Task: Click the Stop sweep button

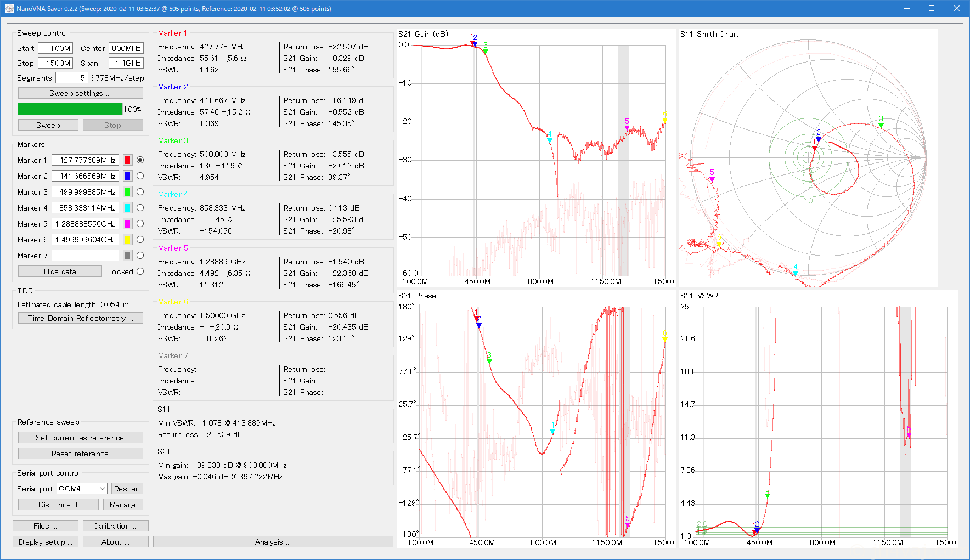Action: 113,125
